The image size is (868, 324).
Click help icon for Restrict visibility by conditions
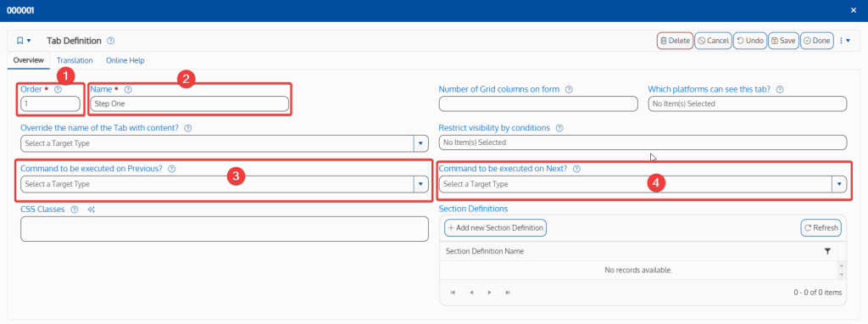(559, 128)
